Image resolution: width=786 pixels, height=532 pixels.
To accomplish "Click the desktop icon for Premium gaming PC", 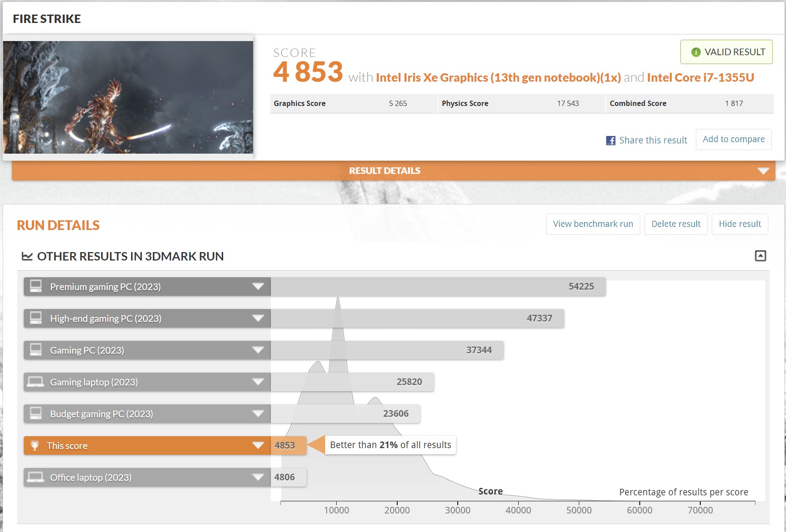I will click(36, 287).
